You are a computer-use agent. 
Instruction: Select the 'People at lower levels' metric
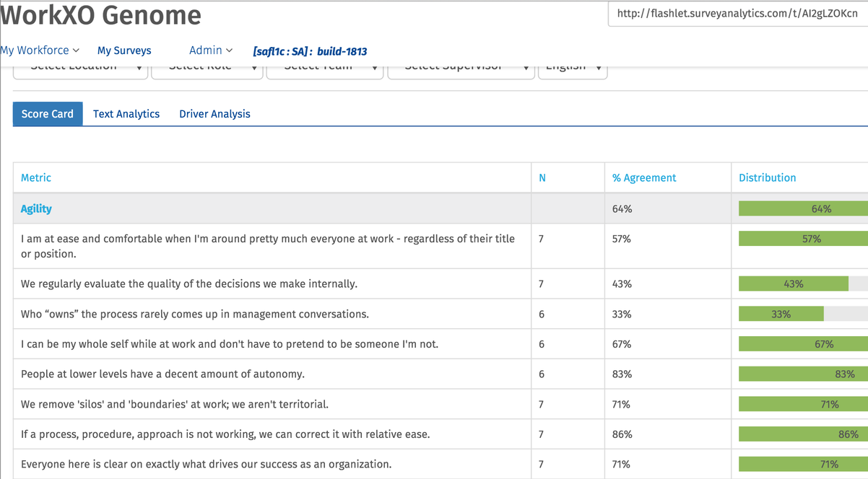point(162,374)
